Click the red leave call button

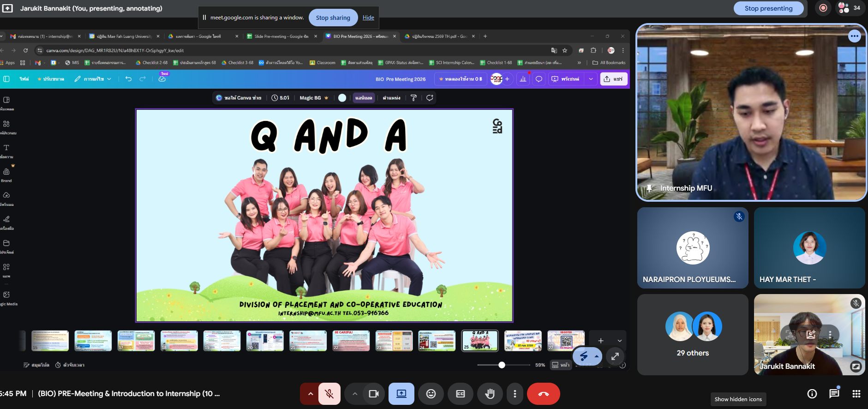[543, 394]
